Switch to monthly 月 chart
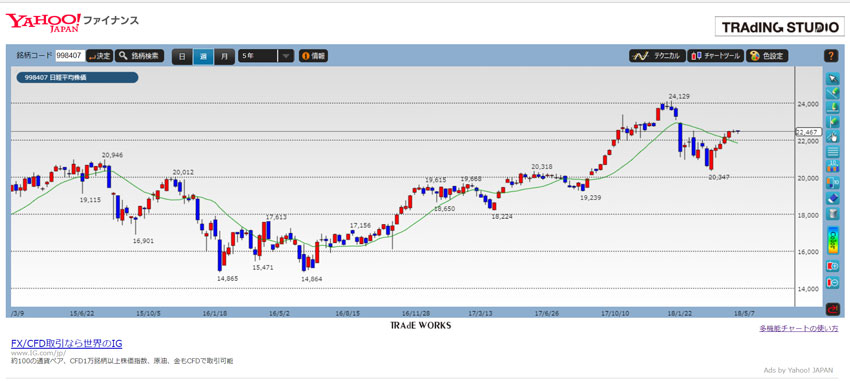This screenshot has height=381, width=850. [224, 56]
